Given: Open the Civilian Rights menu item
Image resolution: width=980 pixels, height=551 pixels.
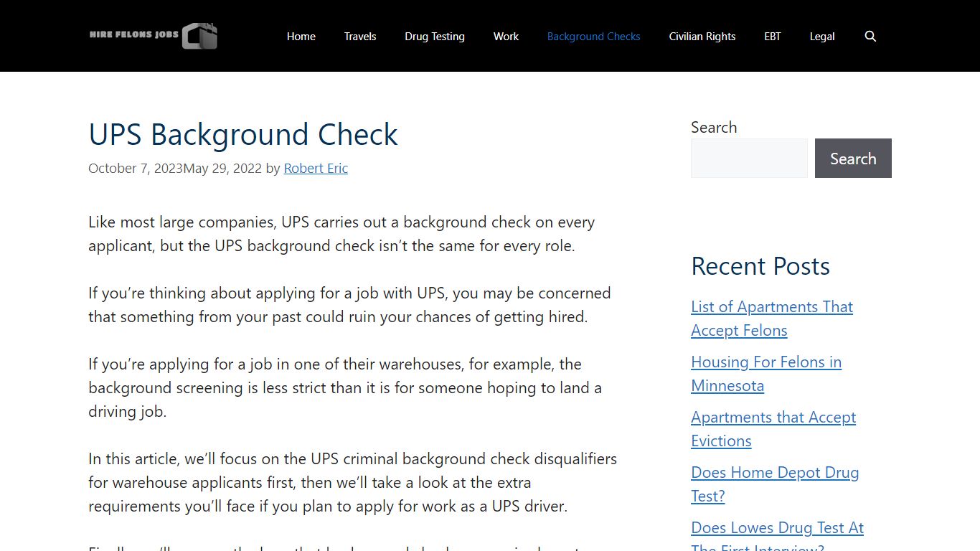Looking at the screenshot, I should 702,36.
